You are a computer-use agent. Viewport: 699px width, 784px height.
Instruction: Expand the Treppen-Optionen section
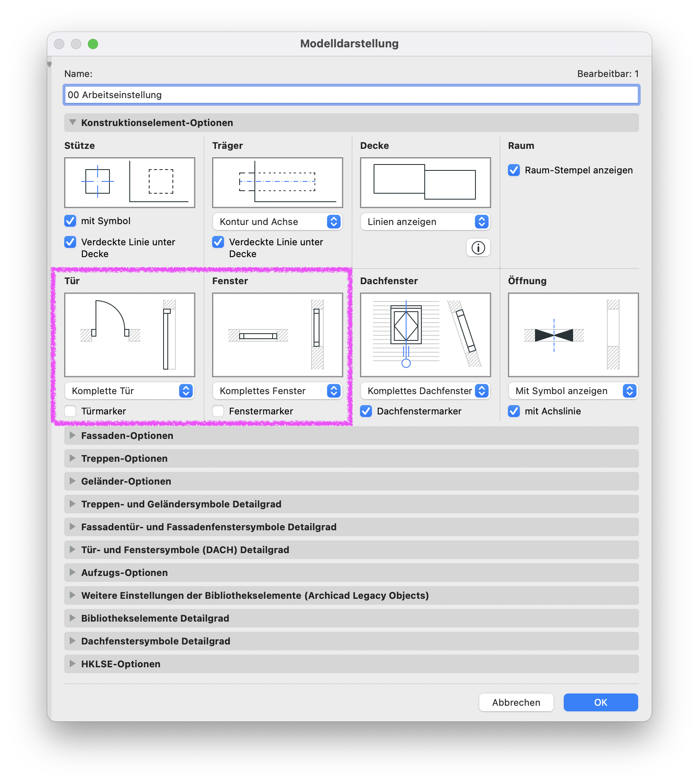pos(352,458)
